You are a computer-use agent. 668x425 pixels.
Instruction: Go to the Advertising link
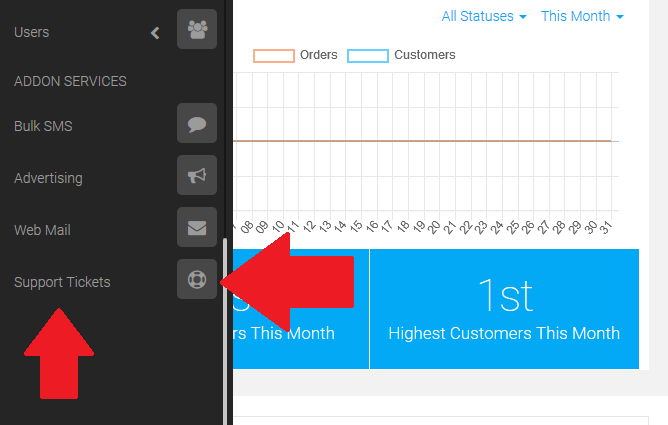[48, 178]
